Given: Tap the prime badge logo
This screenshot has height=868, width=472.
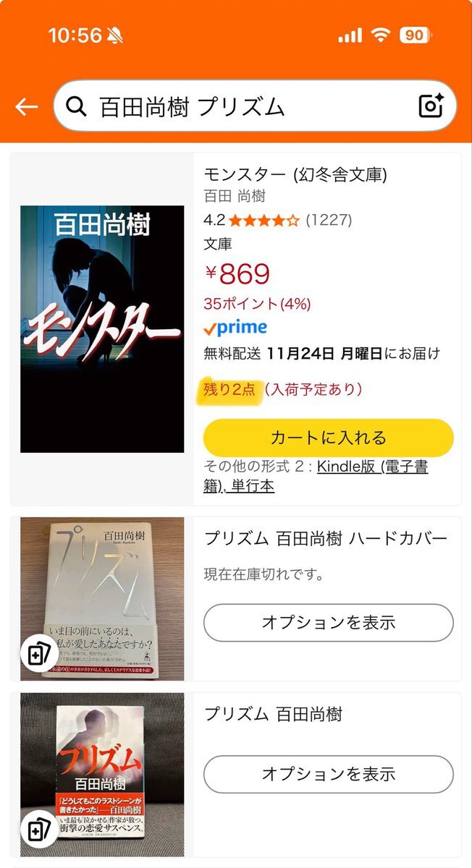Looking at the screenshot, I should pos(235,328).
